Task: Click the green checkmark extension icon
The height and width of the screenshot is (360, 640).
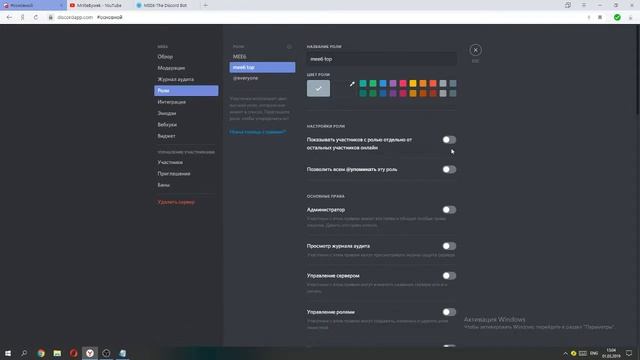Action: [x=617, y=17]
